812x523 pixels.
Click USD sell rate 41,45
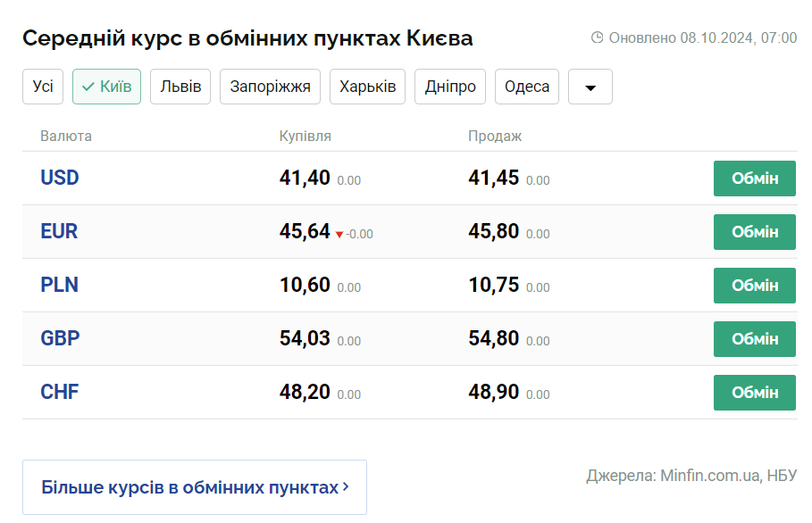(493, 178)
